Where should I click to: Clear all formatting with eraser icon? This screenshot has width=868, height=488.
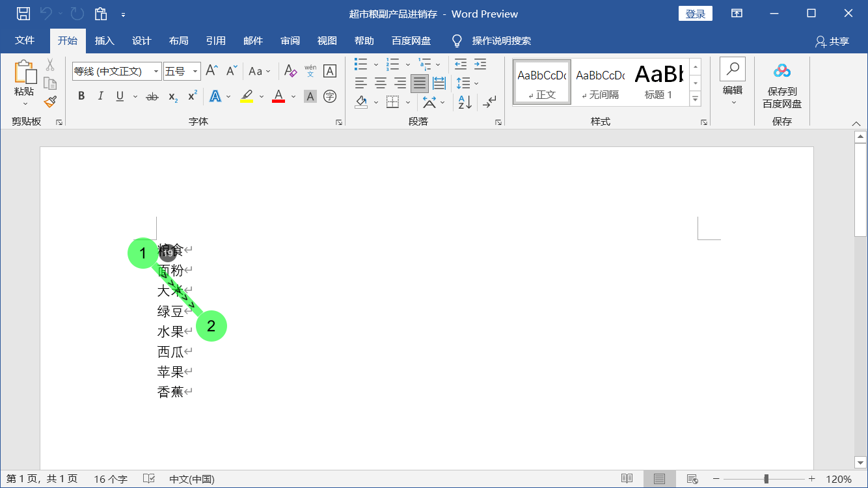(x=290, y=71)
